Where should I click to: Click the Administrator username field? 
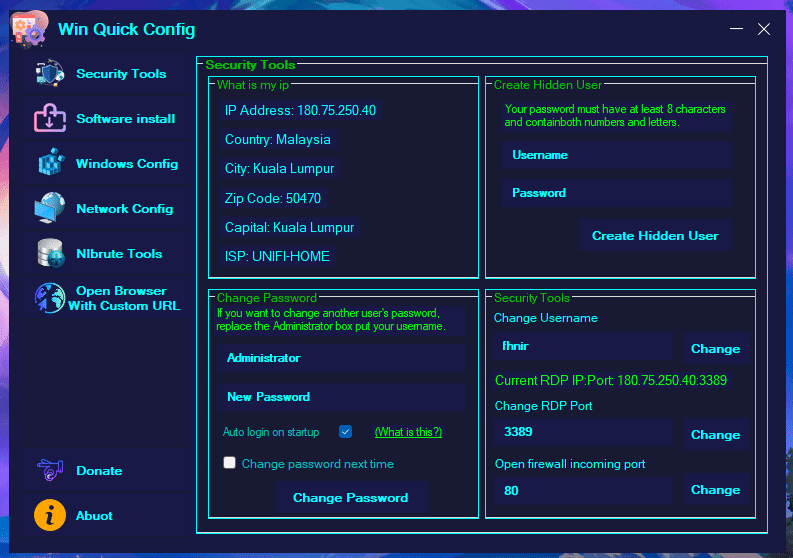[x=341, y=358]
